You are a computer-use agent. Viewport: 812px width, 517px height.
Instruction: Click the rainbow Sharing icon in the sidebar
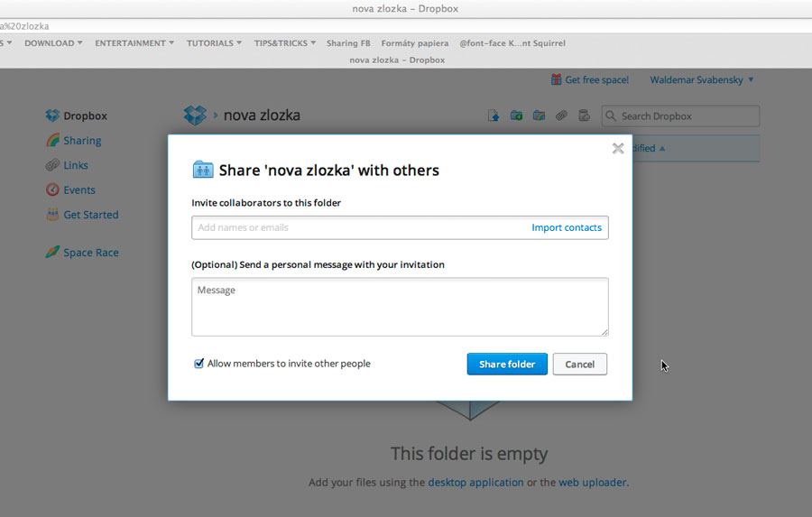52,140
